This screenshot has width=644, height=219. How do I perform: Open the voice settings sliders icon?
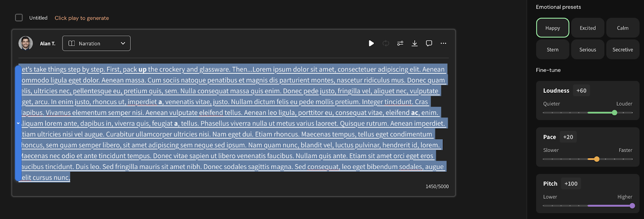point(400,43)
